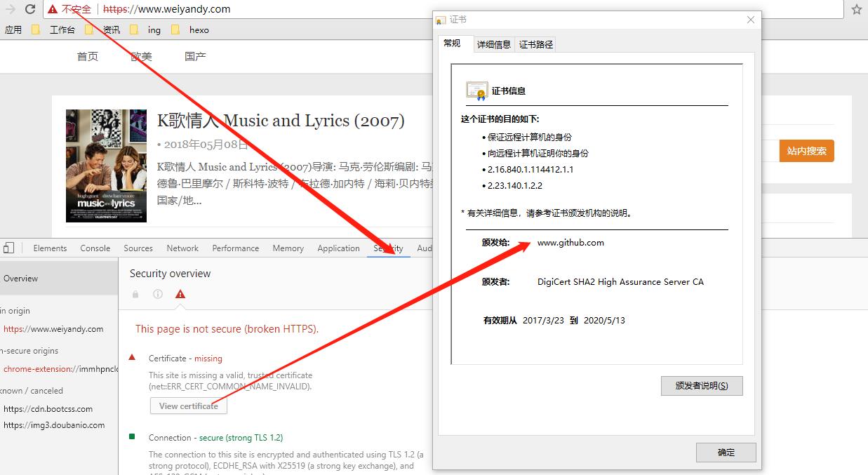868x475 pixels.
Task: Click the orange 站内搜索 search button
Action: click(806, 151)
